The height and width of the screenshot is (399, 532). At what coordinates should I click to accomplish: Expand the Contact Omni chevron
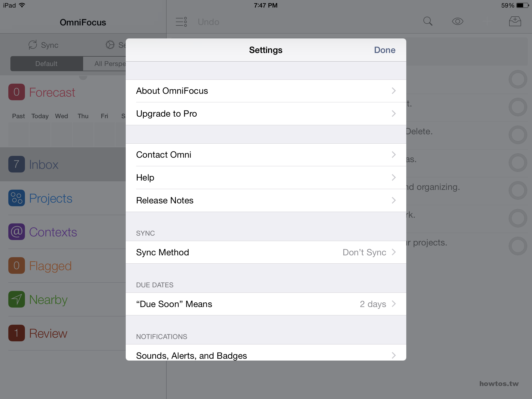[x=394, y=155]
